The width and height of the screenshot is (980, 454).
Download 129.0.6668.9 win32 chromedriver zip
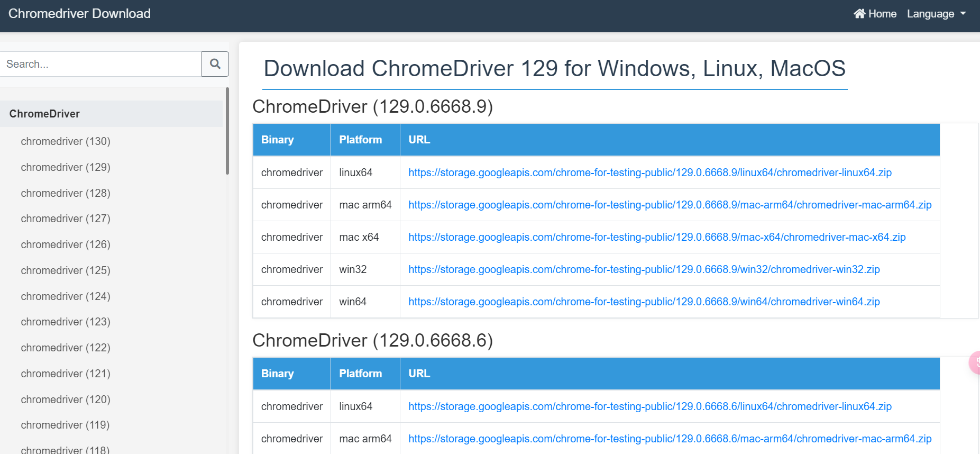(x=644, y=269)
